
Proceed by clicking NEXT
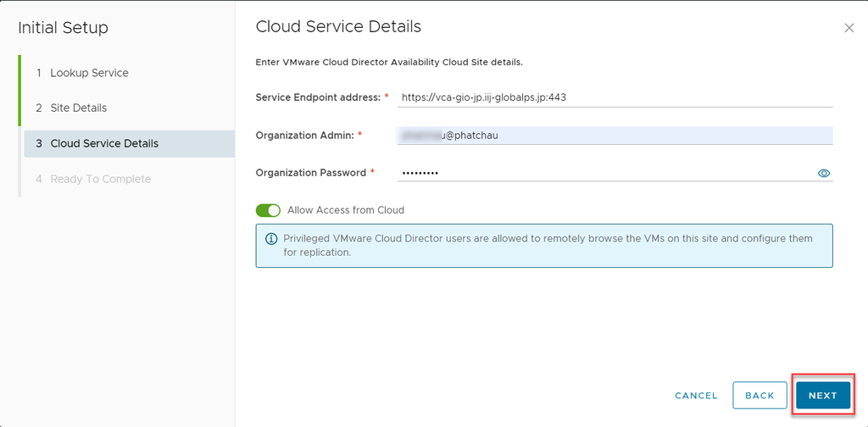click(822, 396)
